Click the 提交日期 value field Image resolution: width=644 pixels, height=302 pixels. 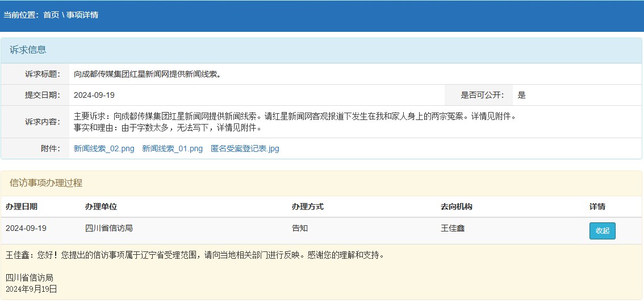pyautogui.click(x=94, y=95)
